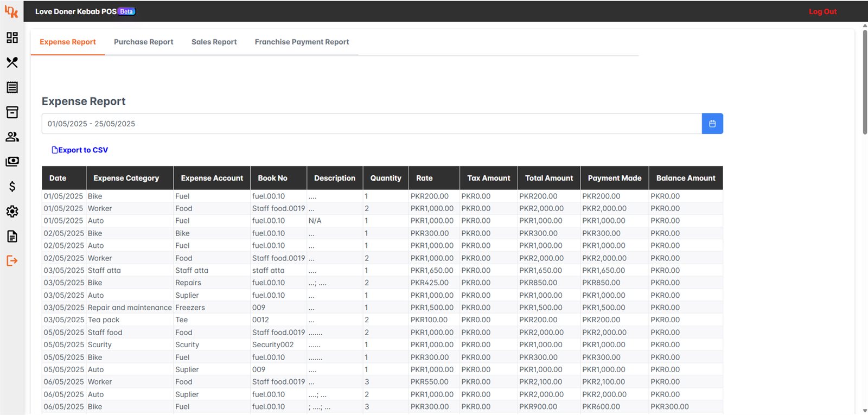The image size is (868, 415).
Task: Click Export to CSV link
Action: click(80, 150)
